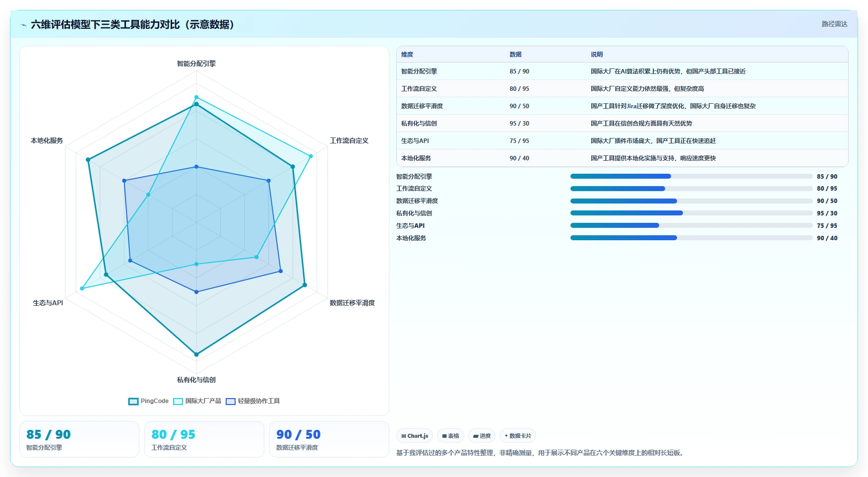The height and width of the screenshot is (477, 868).
Task: Open the 80 / 95 工作流自定义 summary card
Action: [204, 439]
